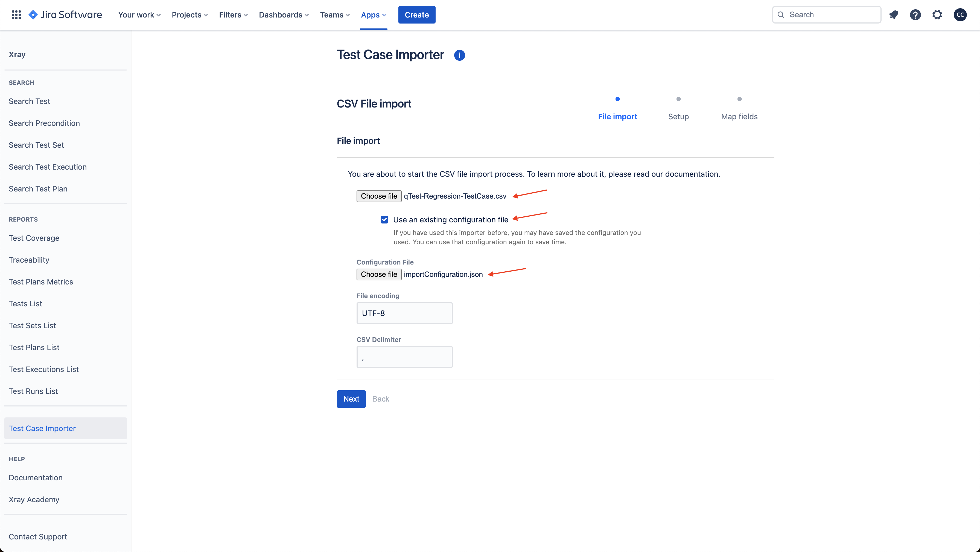Open Test Sets List report
This screenshot has width=980, height=552.
click(32, 326)
